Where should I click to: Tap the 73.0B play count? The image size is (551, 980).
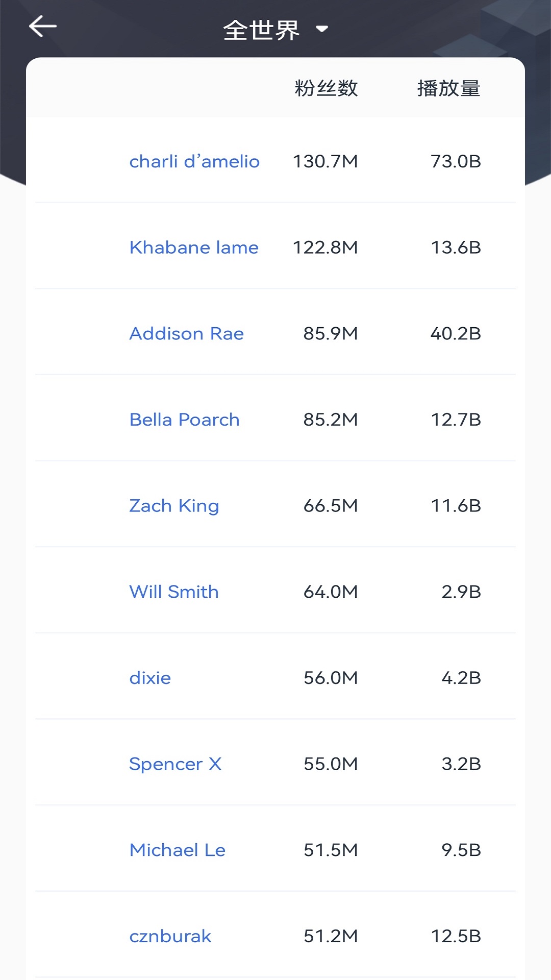coord(456,161)
